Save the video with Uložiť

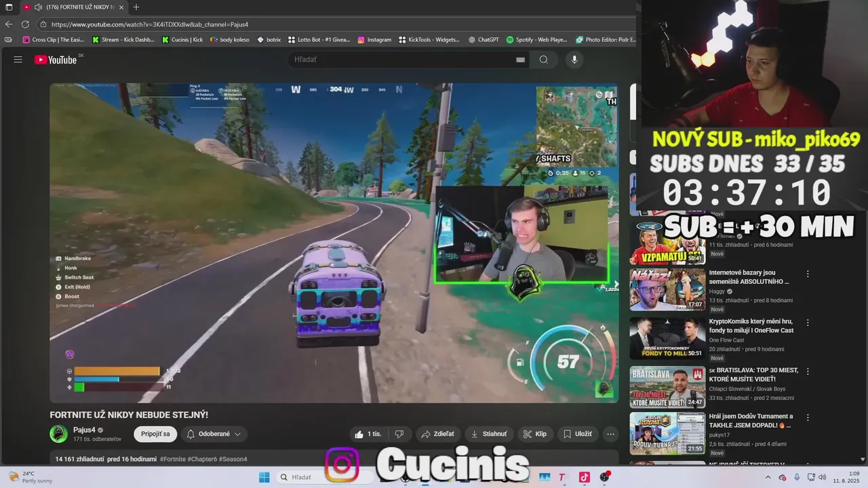(x=577, y=434)
